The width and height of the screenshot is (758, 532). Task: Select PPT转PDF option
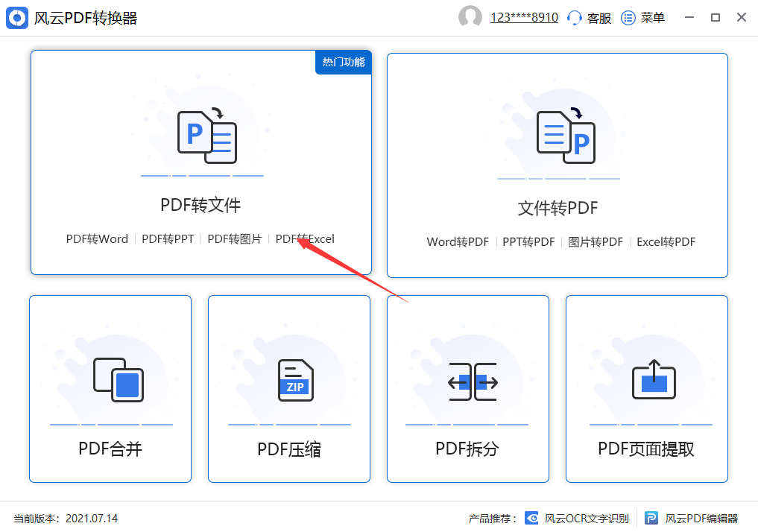(x=528, y=242)
